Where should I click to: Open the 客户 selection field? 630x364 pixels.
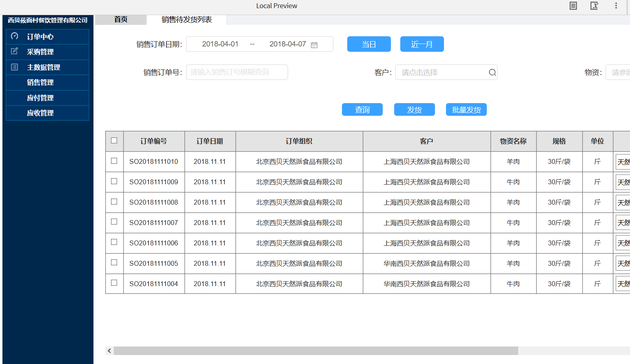[446, 72]
